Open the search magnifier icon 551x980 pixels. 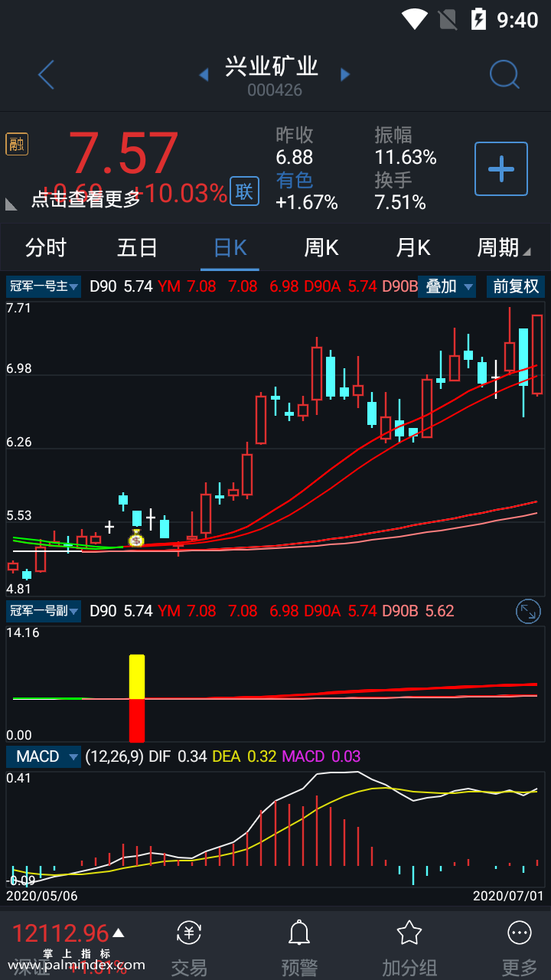(x=504, y=74)
